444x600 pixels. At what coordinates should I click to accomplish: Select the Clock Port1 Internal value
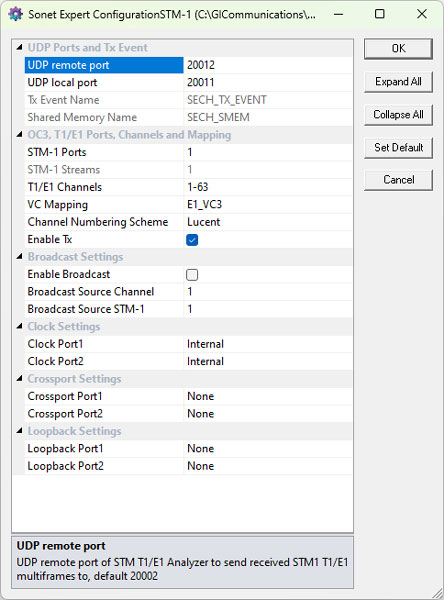(268, 344)
